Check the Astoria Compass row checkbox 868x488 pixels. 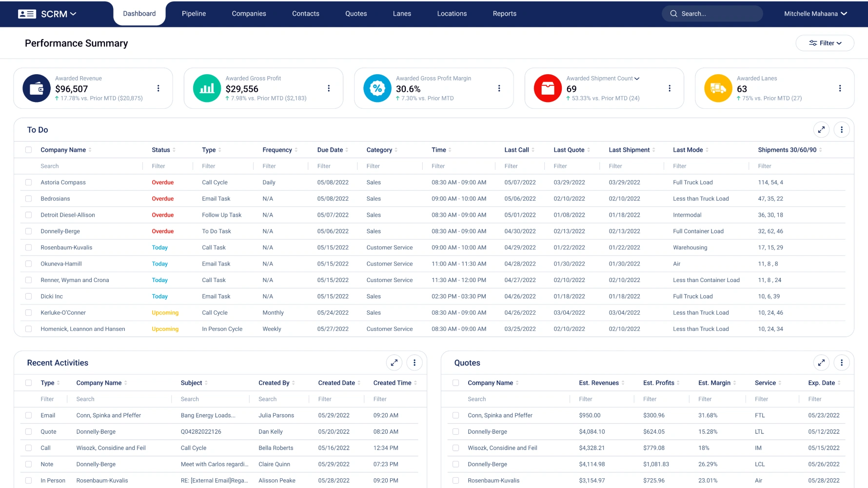(x=29, y=183)
